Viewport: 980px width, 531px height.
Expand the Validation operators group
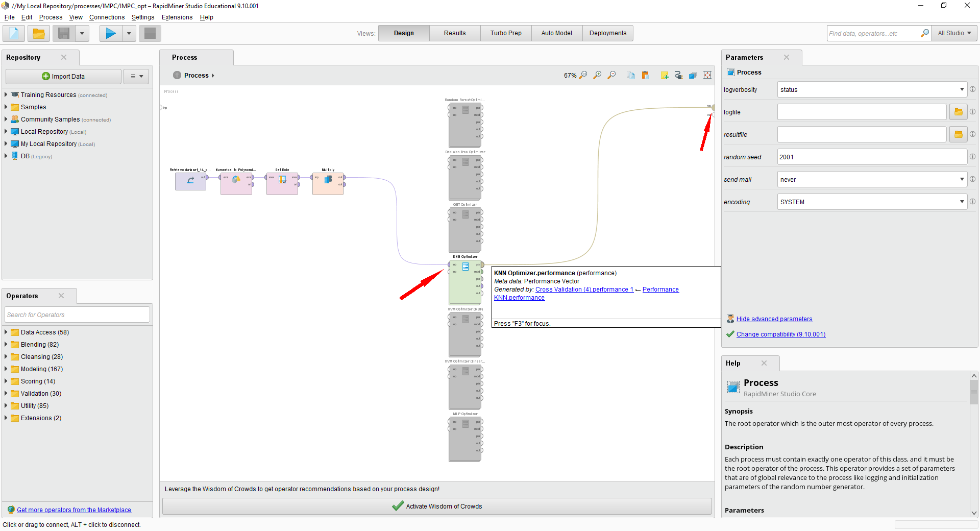[6, 393]
